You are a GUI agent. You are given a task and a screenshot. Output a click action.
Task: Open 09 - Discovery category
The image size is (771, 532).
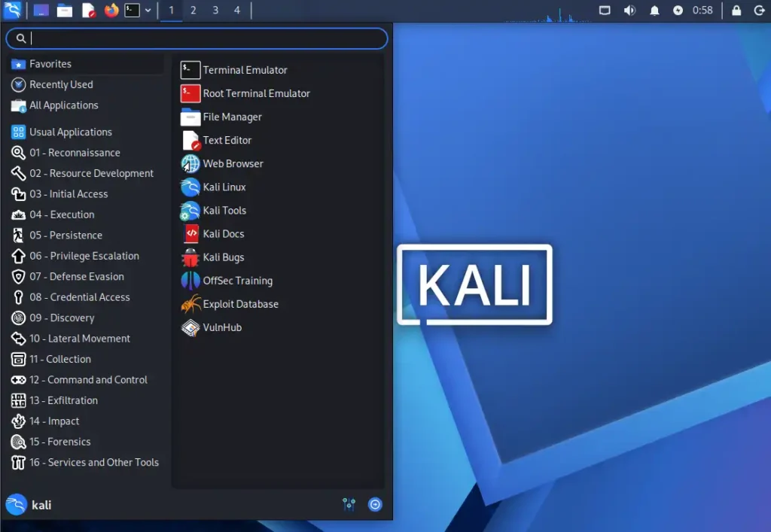tap(86, 318)
